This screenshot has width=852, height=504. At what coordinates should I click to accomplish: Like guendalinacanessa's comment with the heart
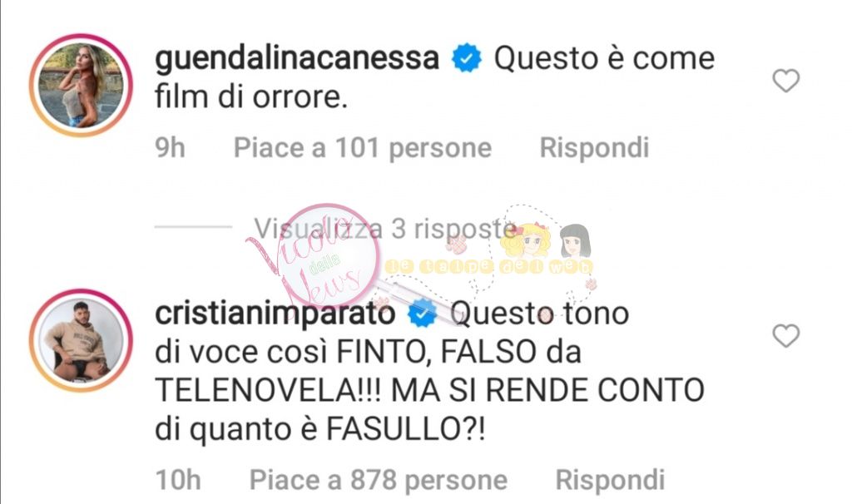click(785, 81)
